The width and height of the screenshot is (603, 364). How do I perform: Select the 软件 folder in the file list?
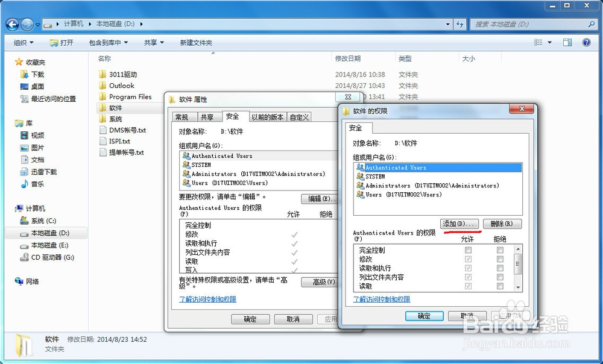pos(115,108)
